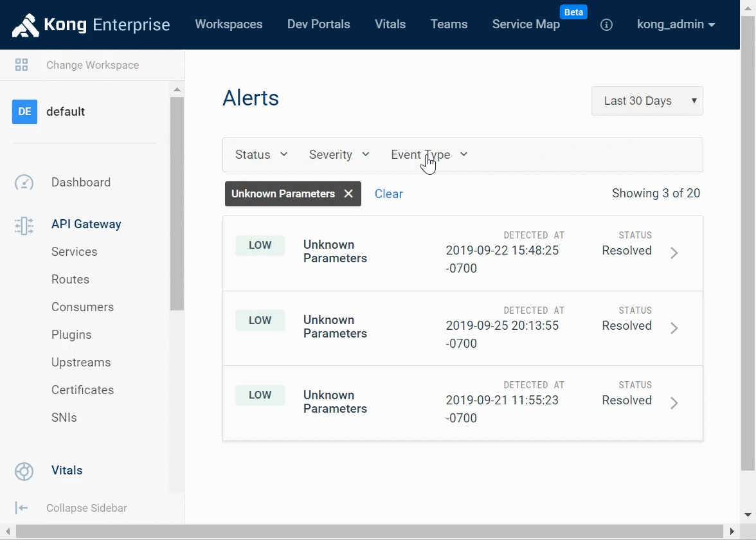The image size is (756, 540).
Task: Open Upstreams in the sidebar
Action: 81,362
